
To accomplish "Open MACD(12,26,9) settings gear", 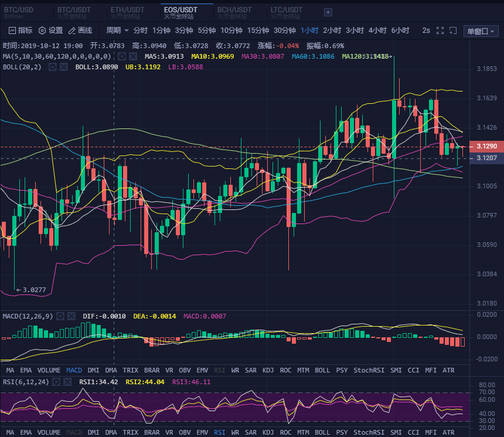I will click(59, 316).
